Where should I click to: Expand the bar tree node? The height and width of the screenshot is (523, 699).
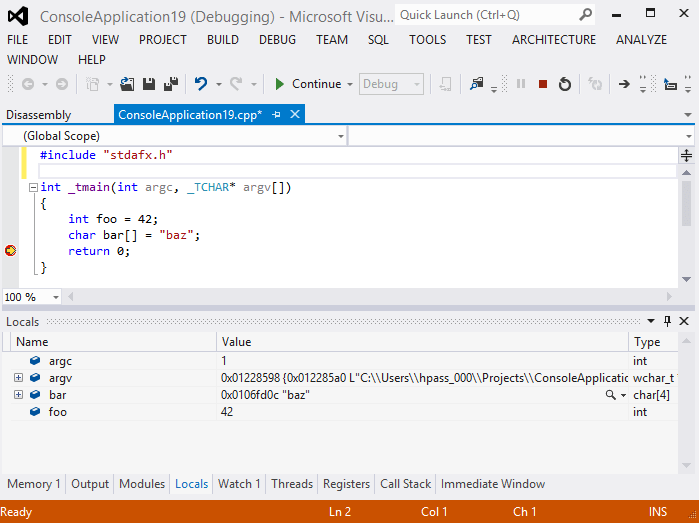18,395
